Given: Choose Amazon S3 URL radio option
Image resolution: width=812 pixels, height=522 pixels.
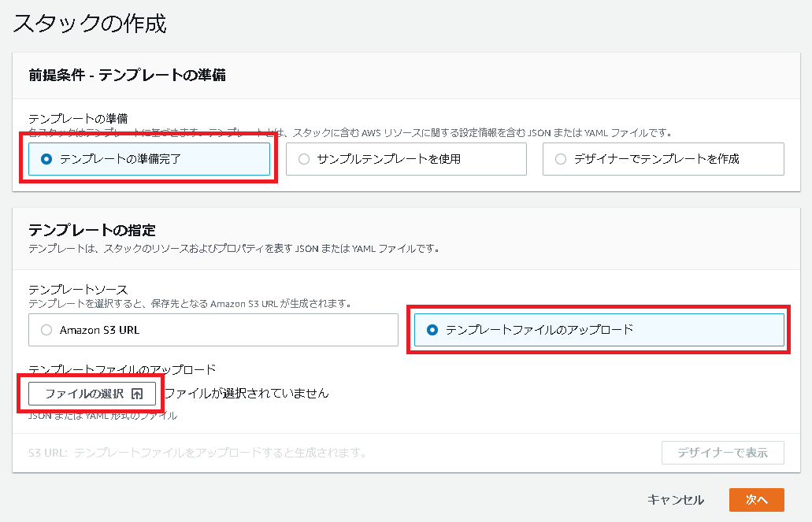Looking at the screenshot, I should [x=46, y=330].
